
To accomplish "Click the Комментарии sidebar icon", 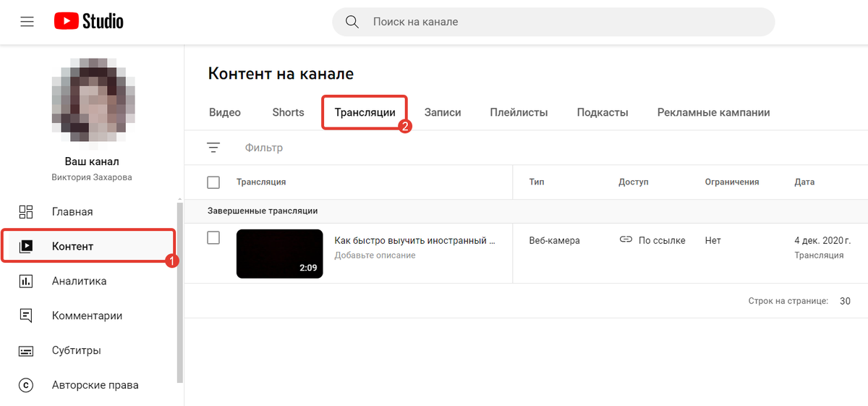I will pyautogui.click(x=26, y=316).
